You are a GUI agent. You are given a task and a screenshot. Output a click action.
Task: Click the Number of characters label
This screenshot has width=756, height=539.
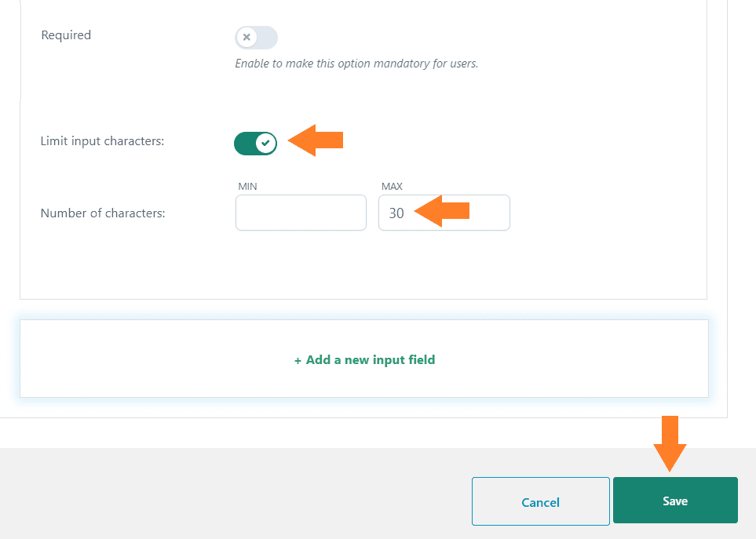pyautogui.click(x=103, y=213)
